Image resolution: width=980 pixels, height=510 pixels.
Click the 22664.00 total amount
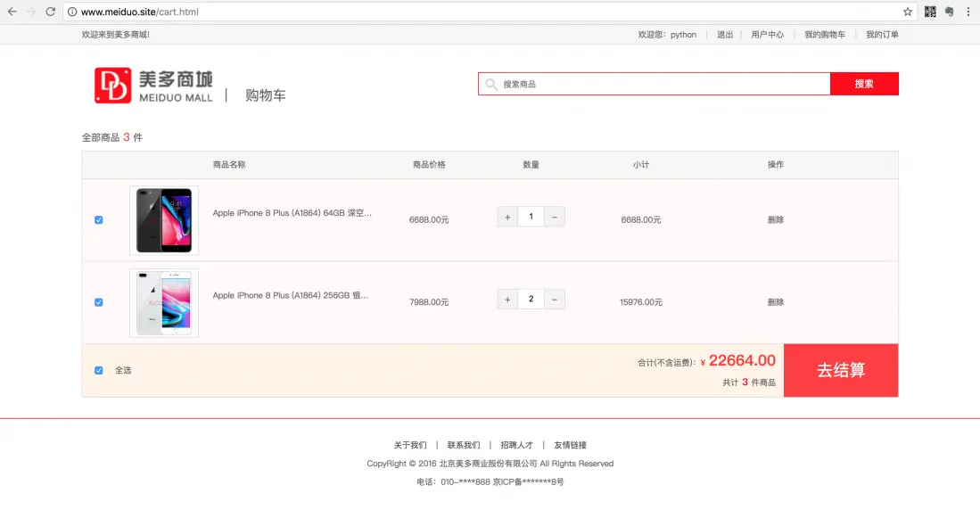pos(742,360)
